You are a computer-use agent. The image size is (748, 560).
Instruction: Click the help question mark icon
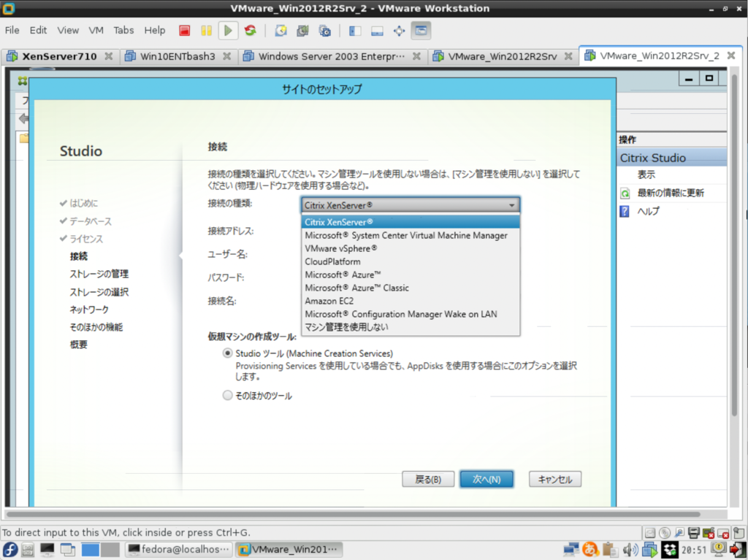tap(625, 211)
